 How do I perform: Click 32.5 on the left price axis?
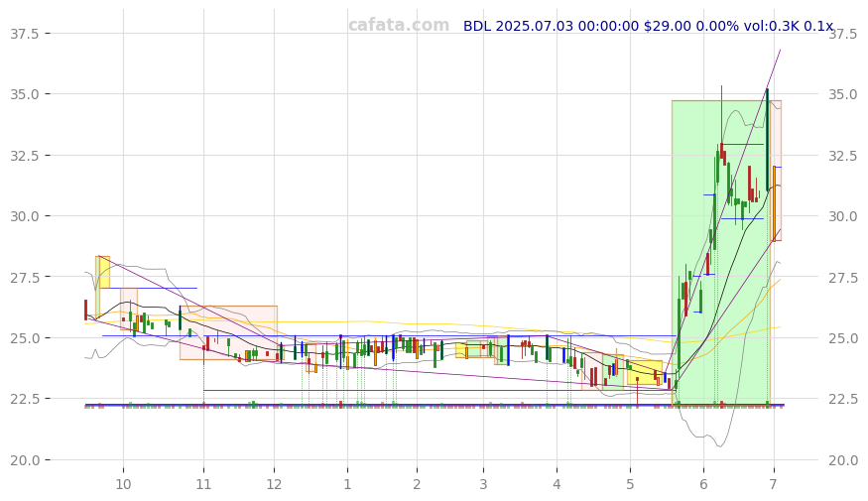pyautogui.click(x=25, y=156)
